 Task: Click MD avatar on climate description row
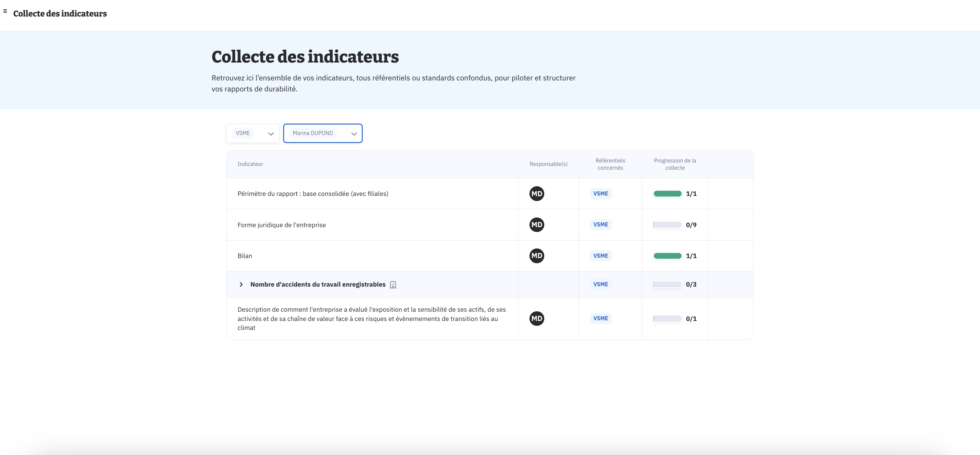[536, 319]
